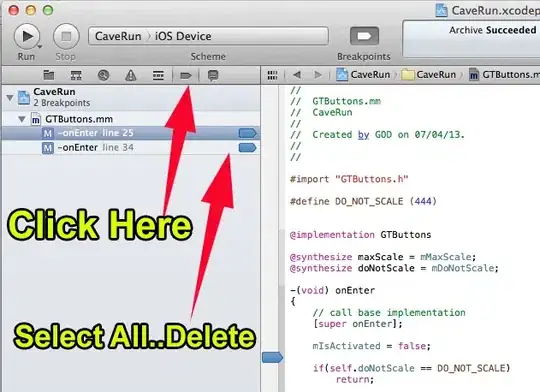Toggle the Breakpoints button in toolbar
540x392 pixels.
364,36
